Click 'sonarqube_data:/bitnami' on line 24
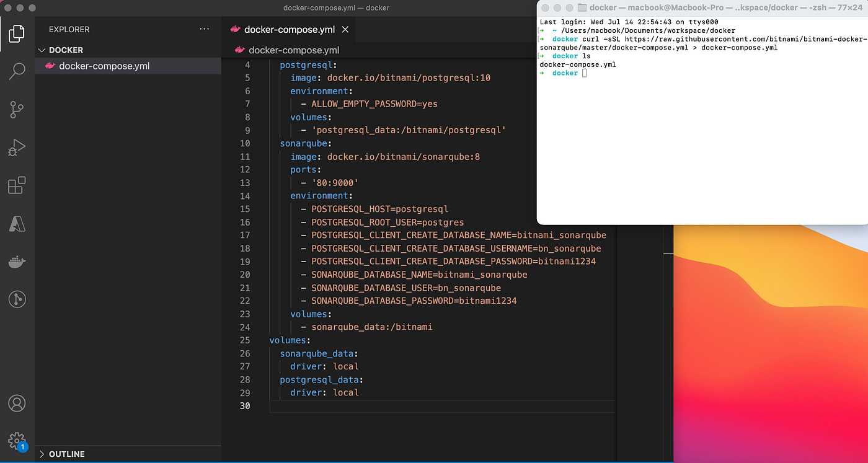 372,327
